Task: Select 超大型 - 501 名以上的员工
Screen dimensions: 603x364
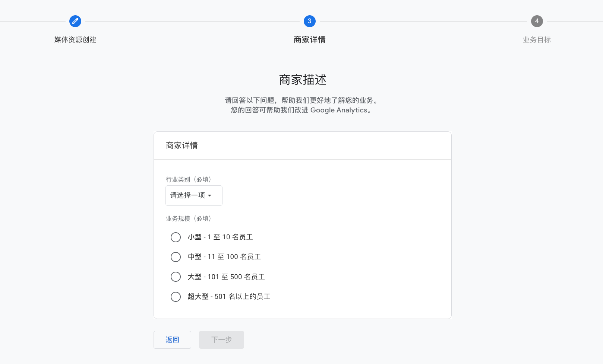Action: pyautogui.click(x=176, y=297)
